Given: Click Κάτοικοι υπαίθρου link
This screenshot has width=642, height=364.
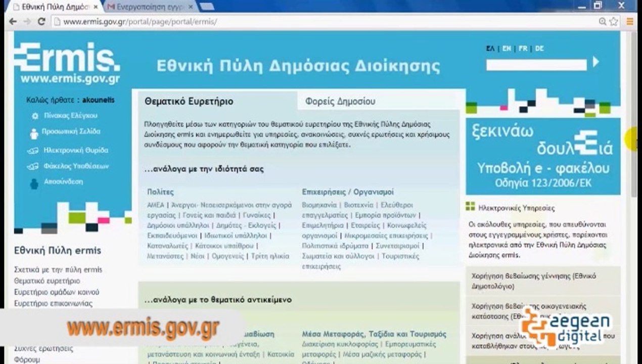Looking at the screenshot, I should tap(223, 246).
